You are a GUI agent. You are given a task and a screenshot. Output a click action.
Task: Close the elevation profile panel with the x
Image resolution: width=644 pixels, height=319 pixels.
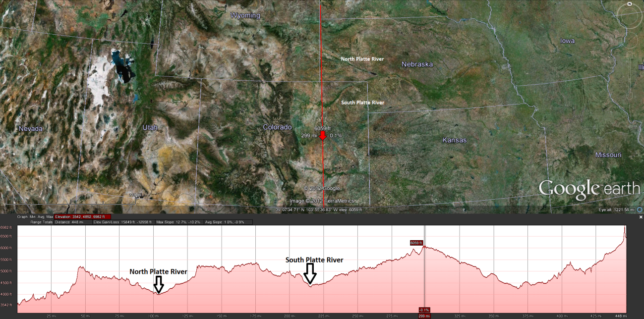point(640,216)
